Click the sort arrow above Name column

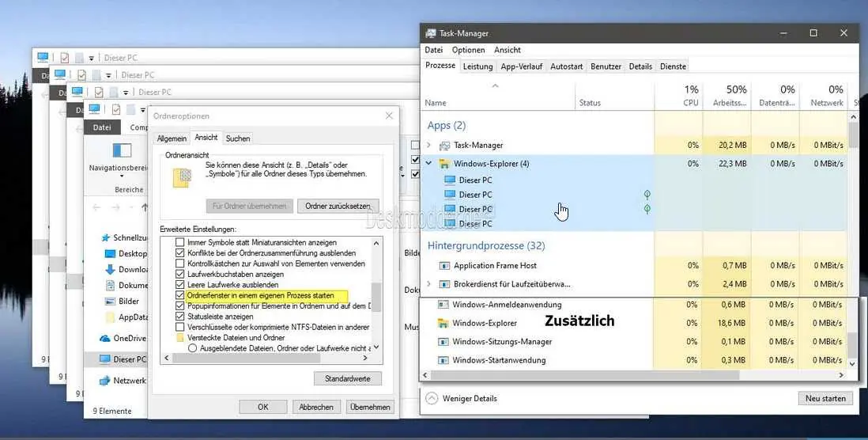click(x=496, y=86)
